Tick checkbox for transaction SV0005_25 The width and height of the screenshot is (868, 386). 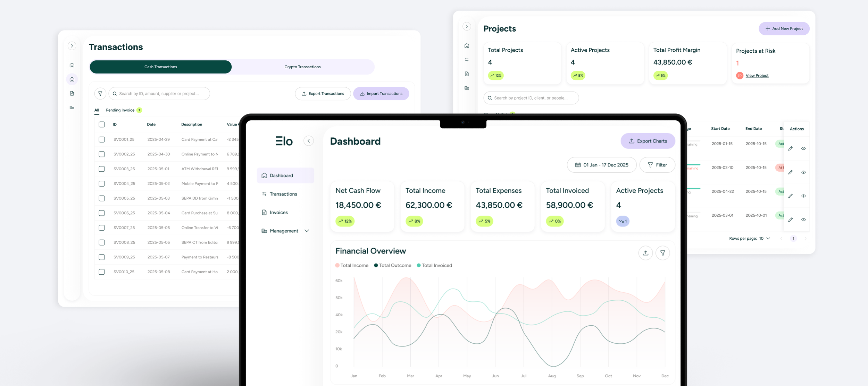(x=102, y=198)
